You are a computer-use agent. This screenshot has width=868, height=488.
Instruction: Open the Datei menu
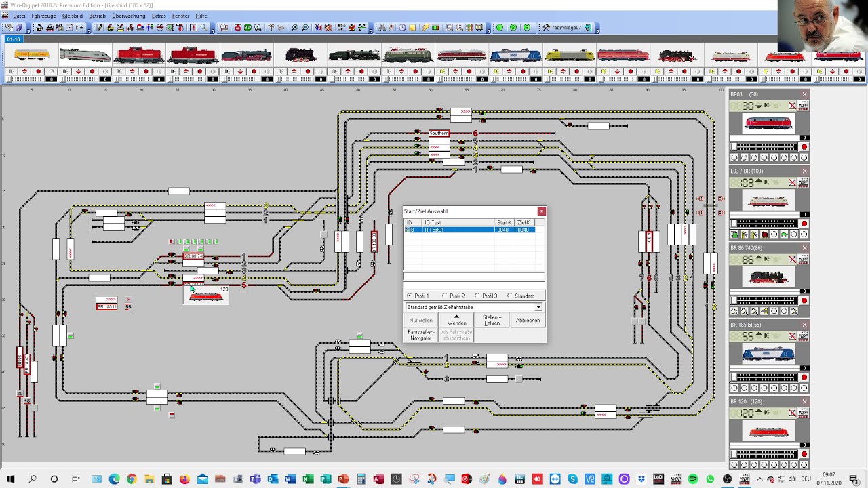coord(19,16)
